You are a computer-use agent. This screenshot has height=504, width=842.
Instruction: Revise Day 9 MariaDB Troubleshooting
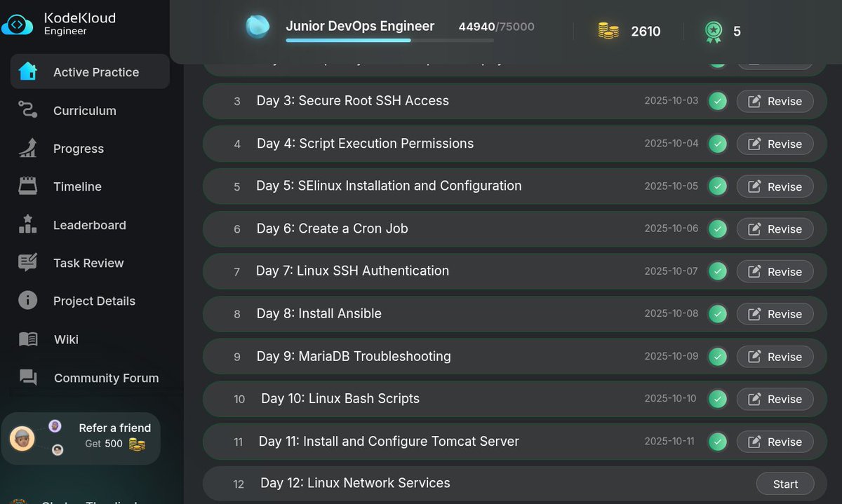tap(775, 357)
